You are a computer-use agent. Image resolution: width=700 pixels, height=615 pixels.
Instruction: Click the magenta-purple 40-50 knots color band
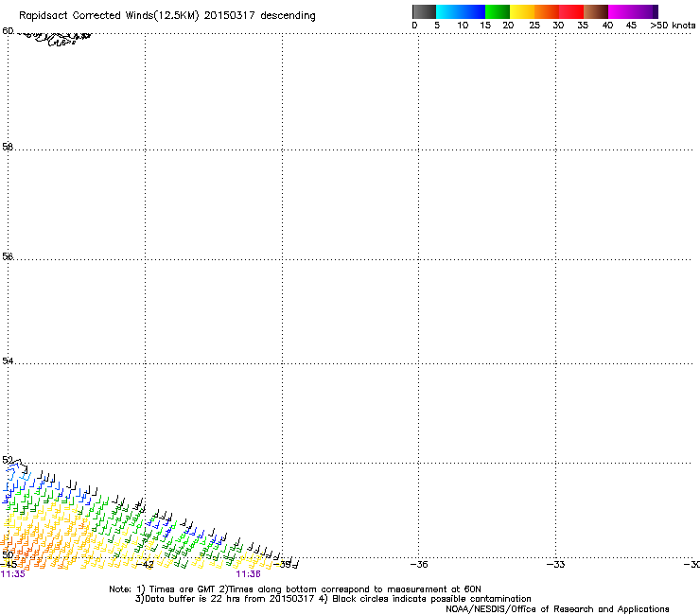(633, 11)
